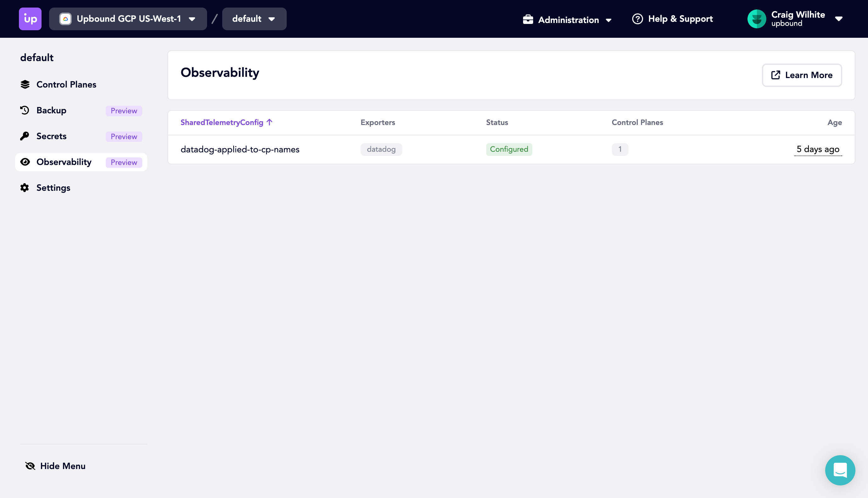Open the Upbound GCP US-West-1 space dropdown
868x498 pixels.
128,19
